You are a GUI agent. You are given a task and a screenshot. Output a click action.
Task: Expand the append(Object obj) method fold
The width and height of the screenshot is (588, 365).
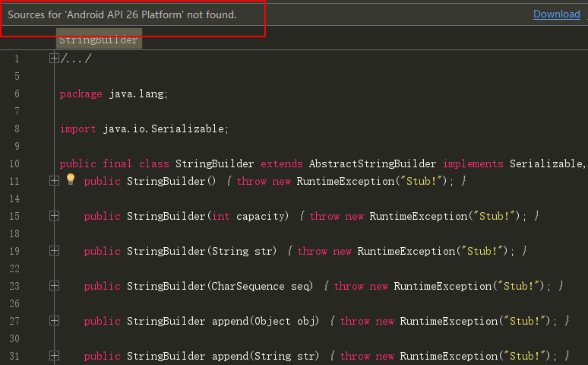[54, 321]
